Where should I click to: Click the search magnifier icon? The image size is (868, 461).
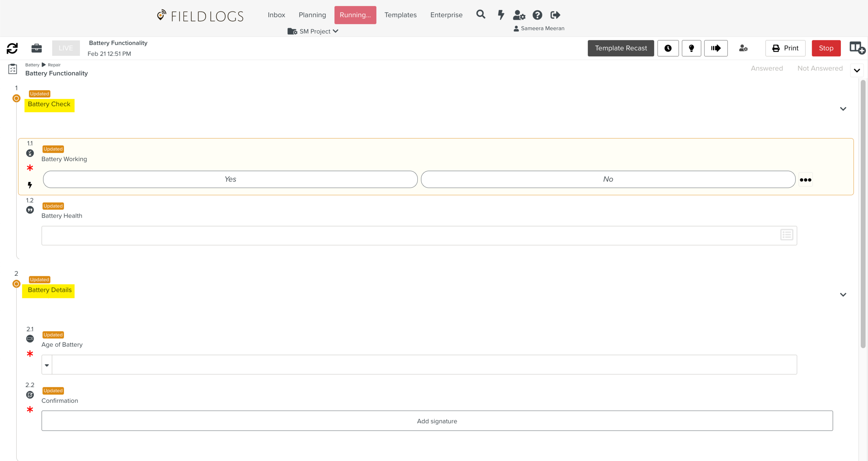(x=481, y=15)
